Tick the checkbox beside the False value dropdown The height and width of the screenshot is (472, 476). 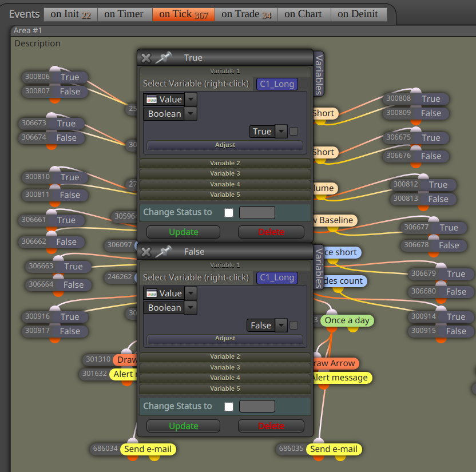pyautogui.click(x=294, y=326)
